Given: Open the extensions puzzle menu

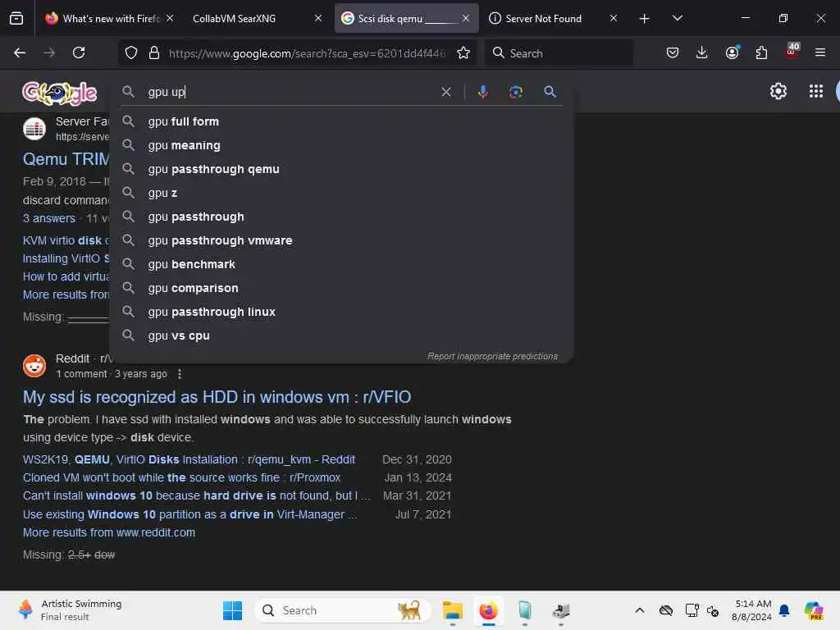Looking at the screenshot, I should pyautogui.click(x=761, y=52).
